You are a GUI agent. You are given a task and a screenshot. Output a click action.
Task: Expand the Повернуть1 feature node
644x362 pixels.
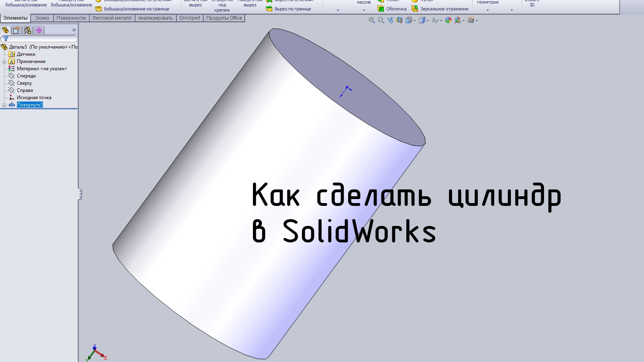(4, 105)
